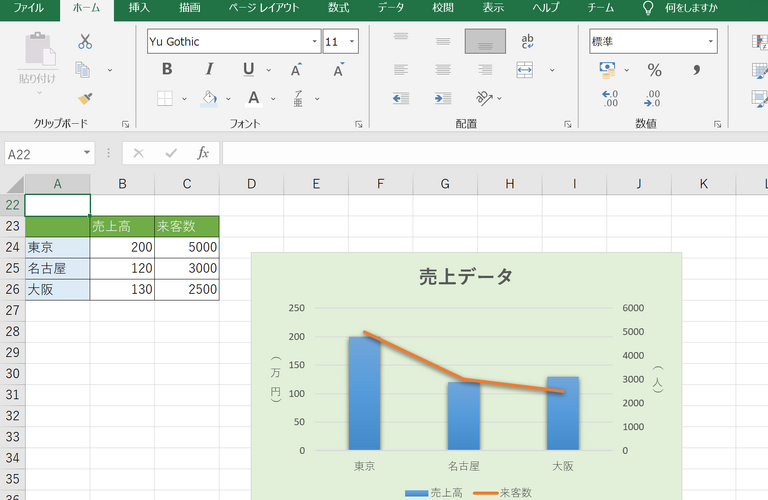Decrease decimal places

click(652, 98)
